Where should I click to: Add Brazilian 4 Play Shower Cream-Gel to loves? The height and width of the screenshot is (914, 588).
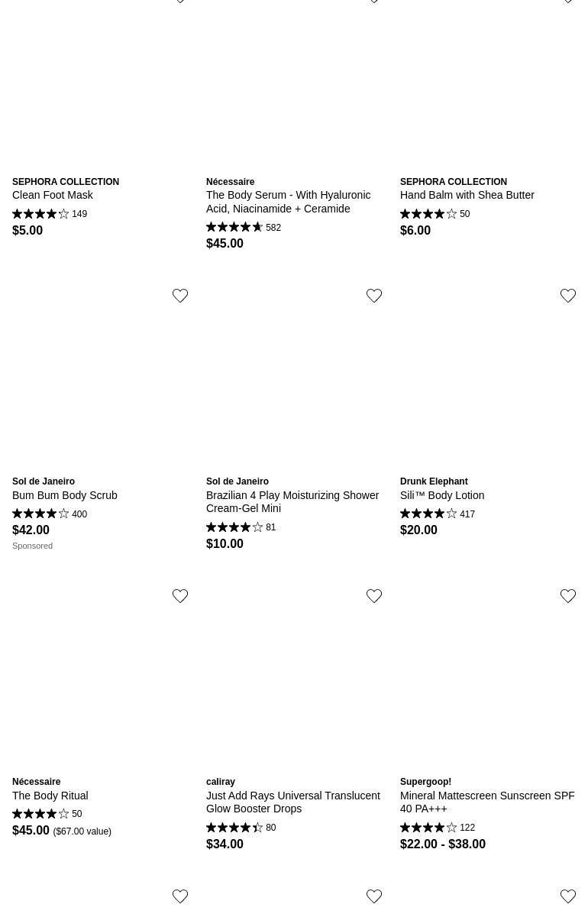[374, 296]
